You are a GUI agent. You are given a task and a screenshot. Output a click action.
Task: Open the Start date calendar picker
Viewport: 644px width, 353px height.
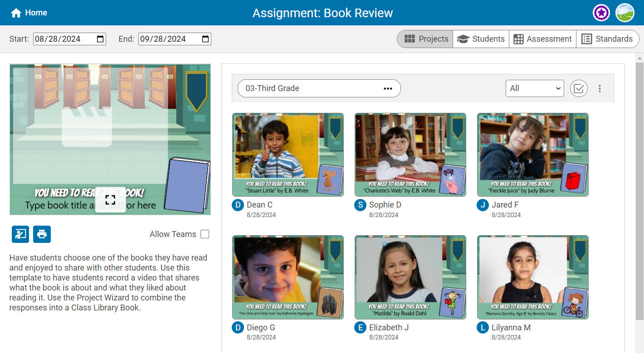point(100,39)
